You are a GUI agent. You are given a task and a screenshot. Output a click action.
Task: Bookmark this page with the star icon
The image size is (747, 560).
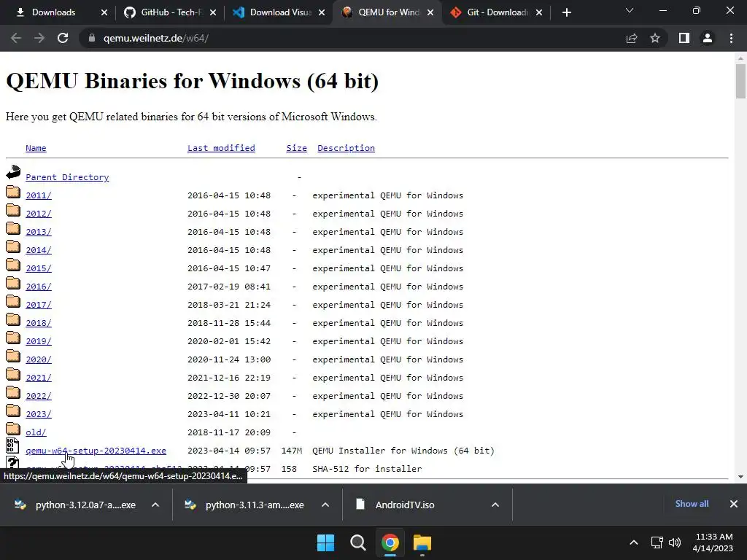point(655,38)
